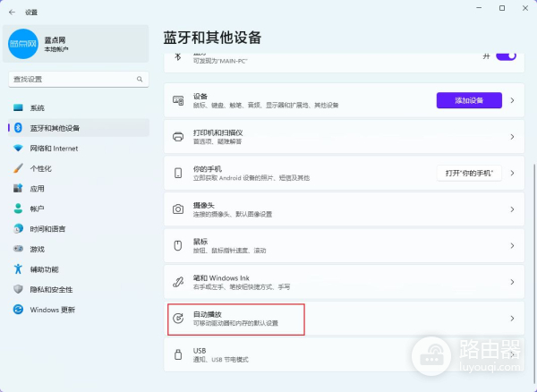Open the 蓝点网 本地帐户 profile card
Viewport: 537px width, 392px height.
76,44
